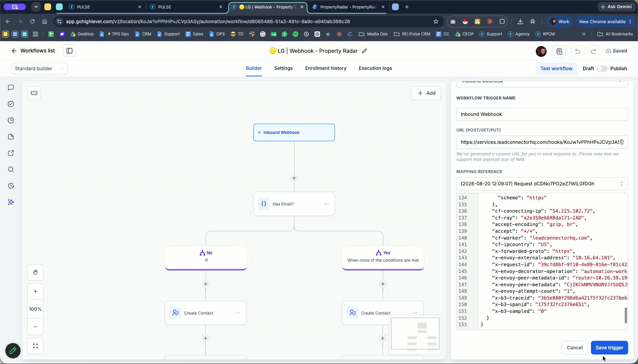Add a step below Inbound Webhook
This screenshot has height=364, width=638.
294,178
